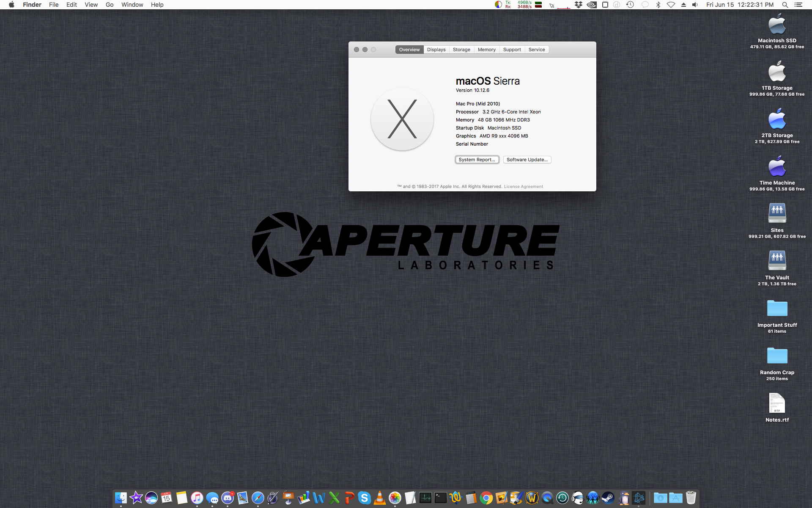Screen dimensions: 812x508
Task: Open Calculator in the dock
Action: (471, 498)
